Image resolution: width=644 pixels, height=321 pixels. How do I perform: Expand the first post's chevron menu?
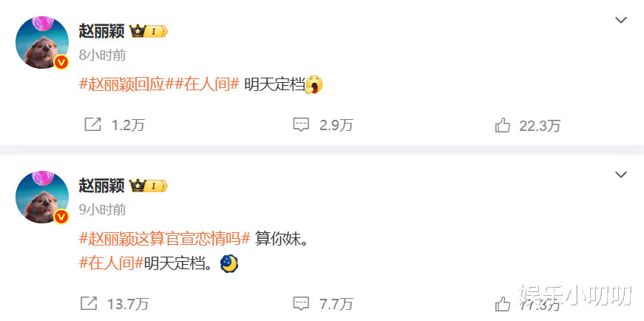(621, 20)
